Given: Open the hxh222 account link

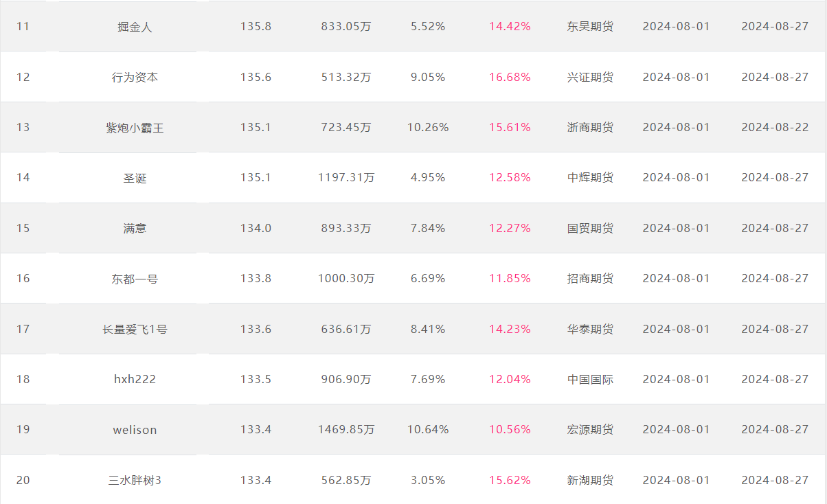Looking at the screenshot, I should click(135, 379).
